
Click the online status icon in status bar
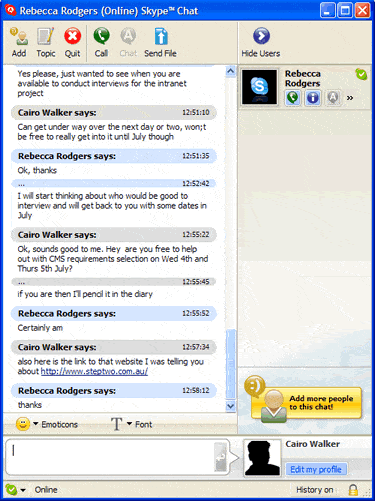pos(11,490)
